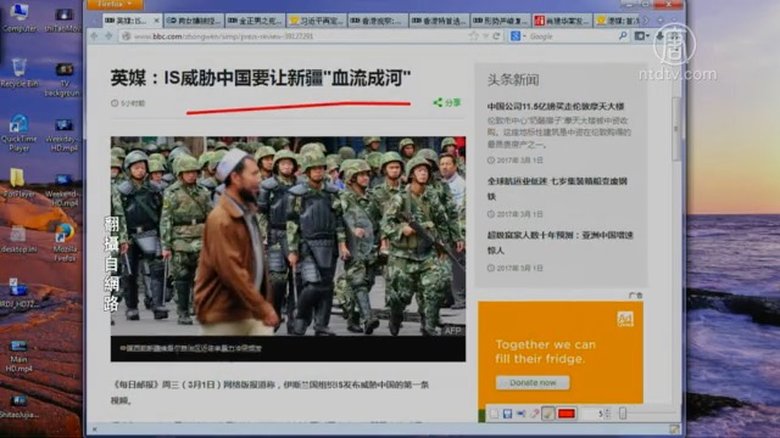780x438 pixels.
Task: Click the soldiers news photo
Action: pyautogui.click(x=287, y=247)
